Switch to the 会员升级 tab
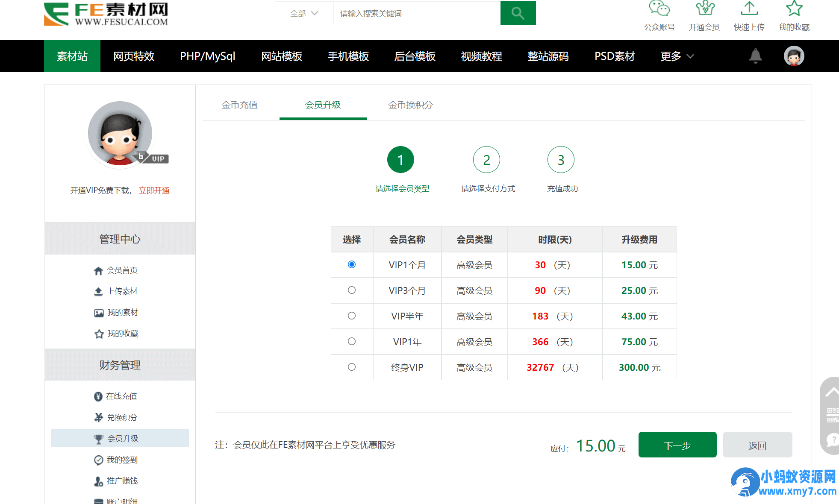Image resolution: width=839 pixels, height=504 pixels. 323,105
